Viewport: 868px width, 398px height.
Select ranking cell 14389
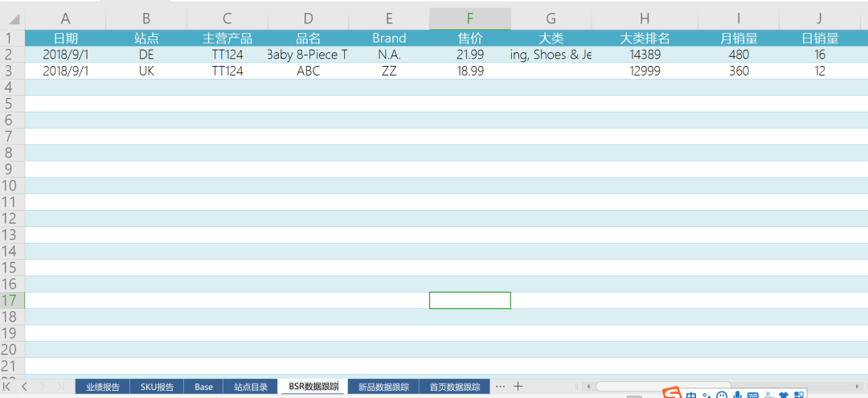[x=645, y=54]
